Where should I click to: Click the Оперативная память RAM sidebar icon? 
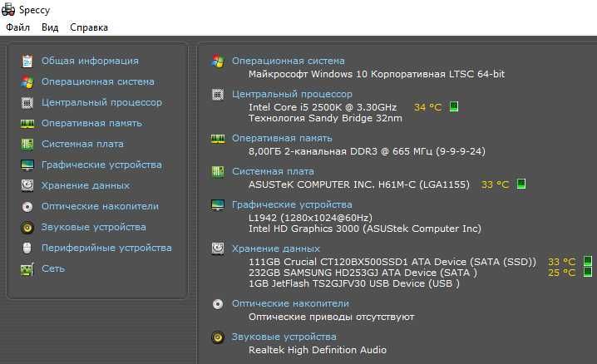click(27, 123)
